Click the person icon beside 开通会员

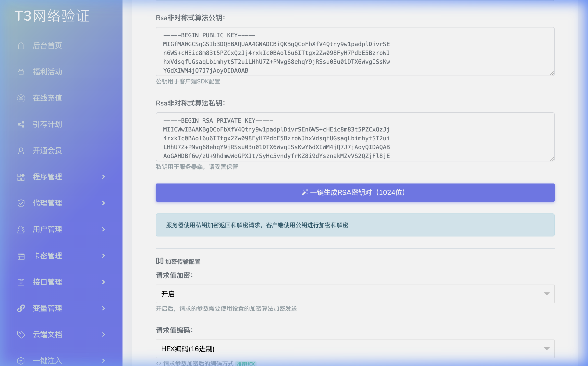[x=21, y=151]
